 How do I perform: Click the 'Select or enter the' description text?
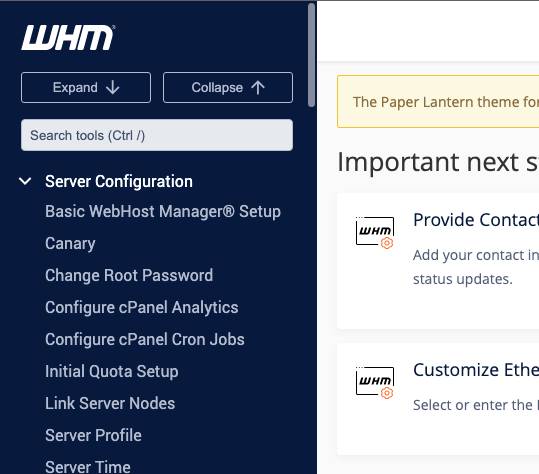(x=476, y=405)
